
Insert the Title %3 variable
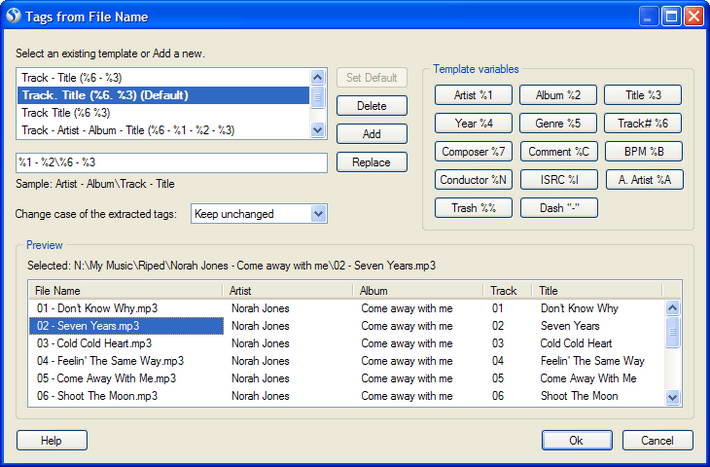tap(643, 95)
